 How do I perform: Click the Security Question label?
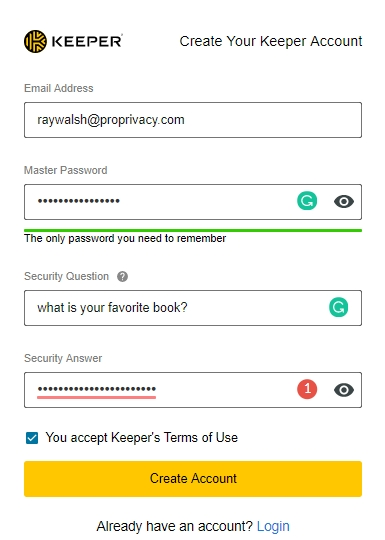66,276
